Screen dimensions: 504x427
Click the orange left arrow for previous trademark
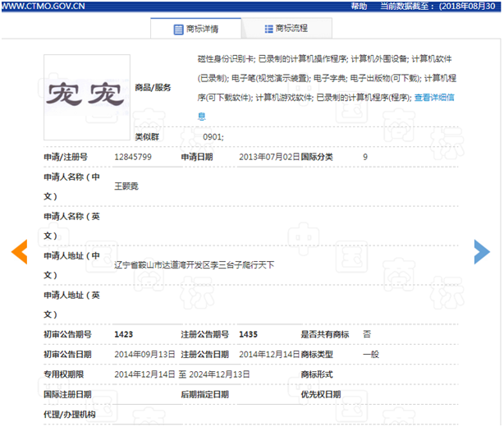pos(19,252)
